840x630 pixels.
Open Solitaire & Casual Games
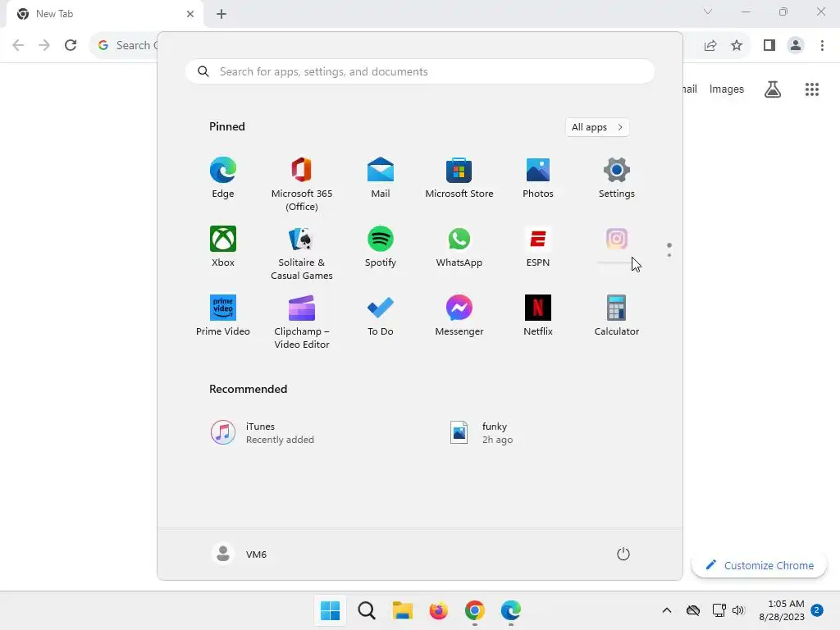[x=302, y=253]
